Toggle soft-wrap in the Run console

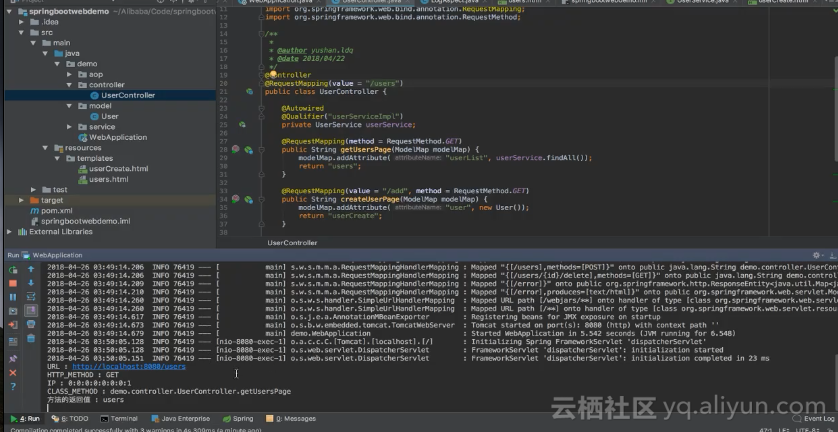31,297
